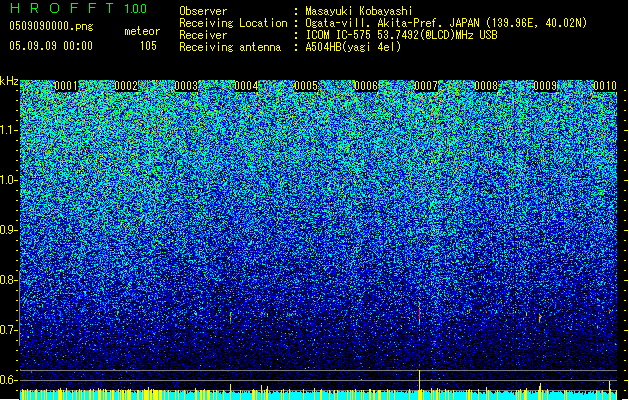Click time marker 0010
Image resolution: width=629 pixels, height=400 pixels.
pyautogui.click(x=605, y=86)
